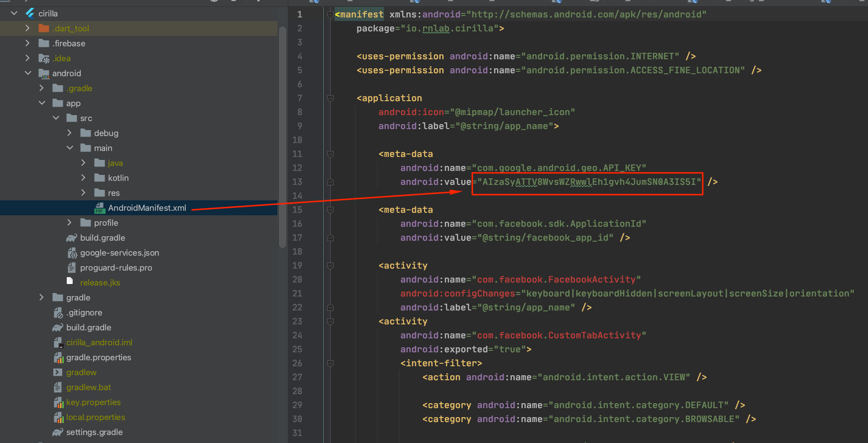The height and width of the screenshot is (443, 868).
Task: Select the kotlin folder
Action: (x=118, y=178)
